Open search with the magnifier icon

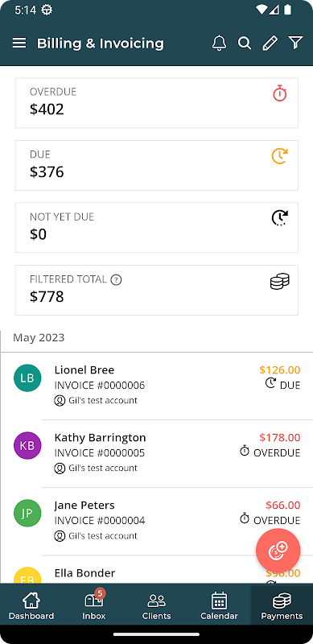pyautogui.click(x=245, y=43)
